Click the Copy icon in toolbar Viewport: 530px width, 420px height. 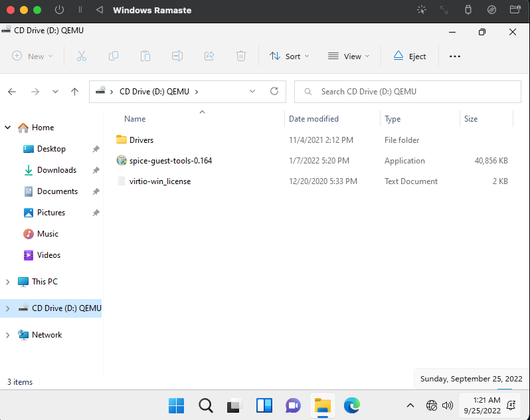pos(114,56)
